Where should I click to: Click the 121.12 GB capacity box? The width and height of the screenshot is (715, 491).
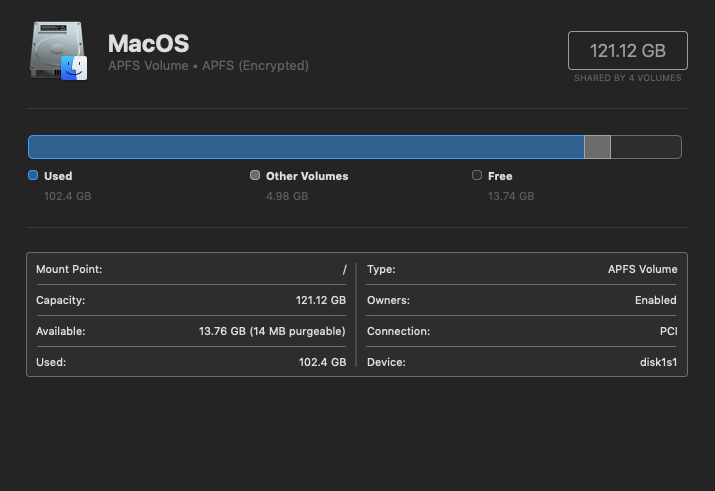627,50
